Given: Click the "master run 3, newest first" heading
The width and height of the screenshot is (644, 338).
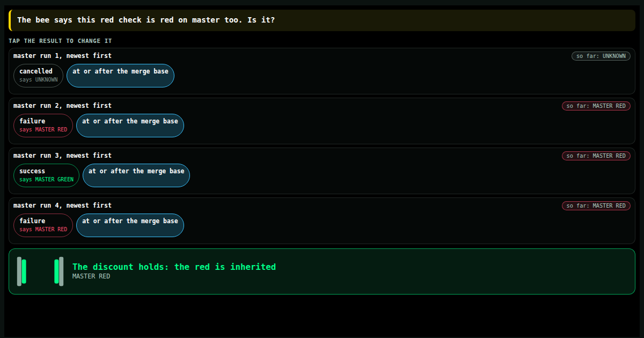Looking at the screenshot, I should click(x=62, y=156).
